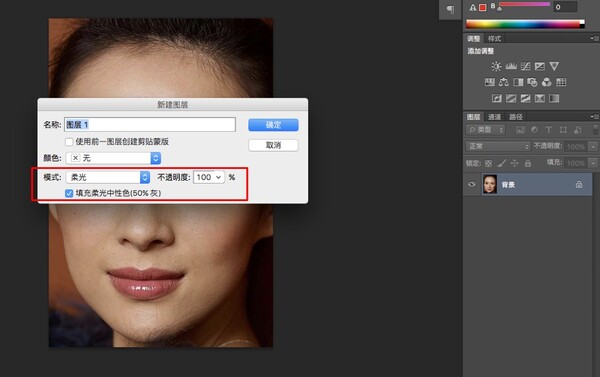
Task: Add a Photo Filter adjustment icon
Action: tap(532, 82)
